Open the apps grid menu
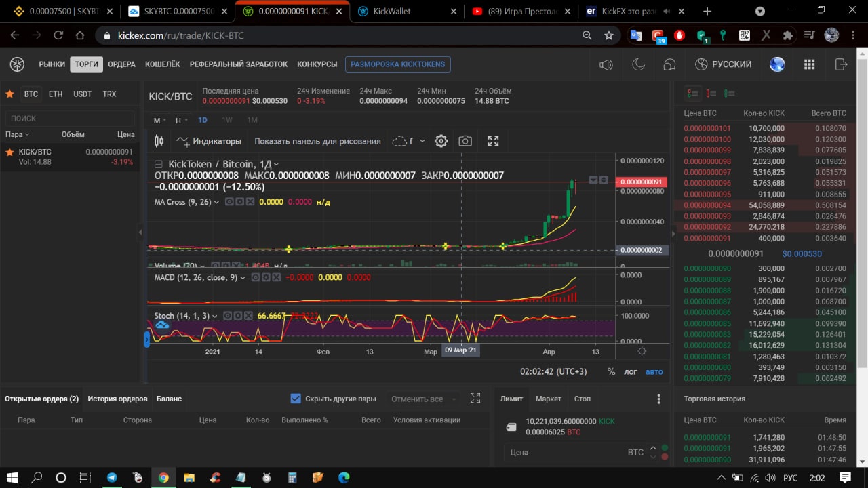The width and height of the screenshot is (868, 488). (x=809, y=64)
